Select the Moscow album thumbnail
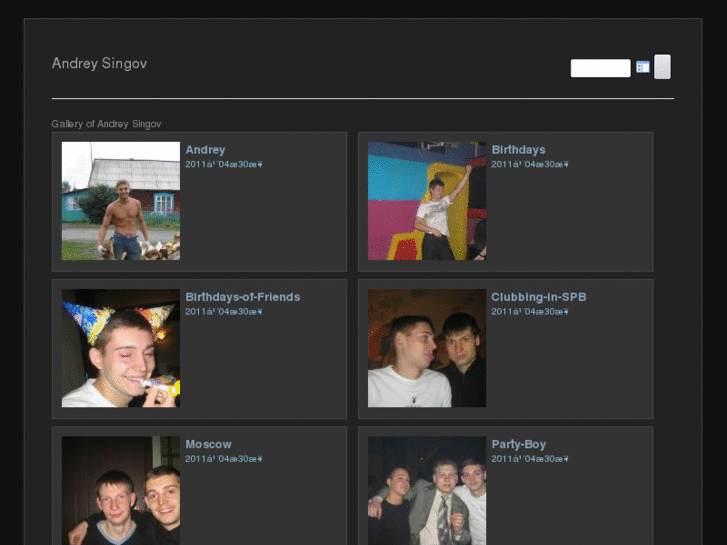This screenshot has width=727, height=545. [x=121, y=490]
